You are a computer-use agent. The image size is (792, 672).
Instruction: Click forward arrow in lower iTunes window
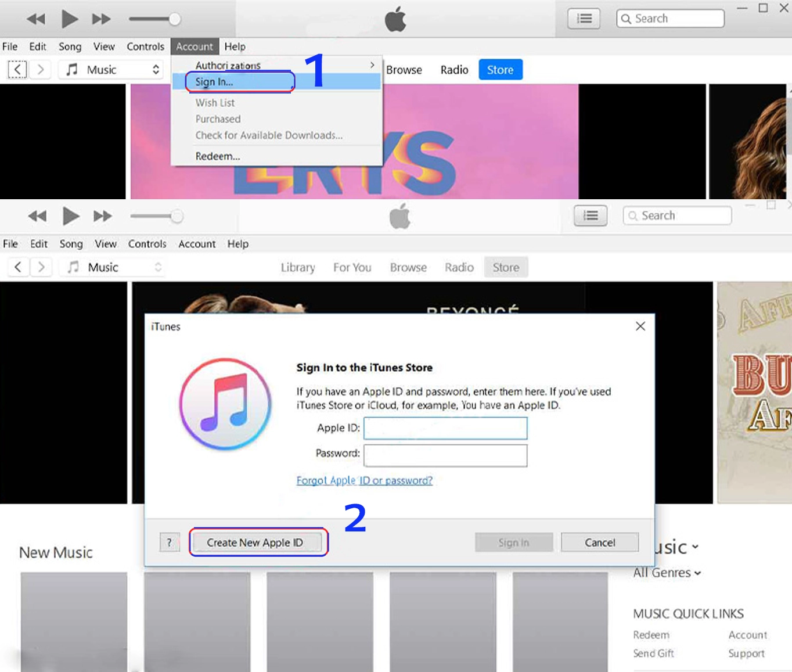[x=41, y=267]
